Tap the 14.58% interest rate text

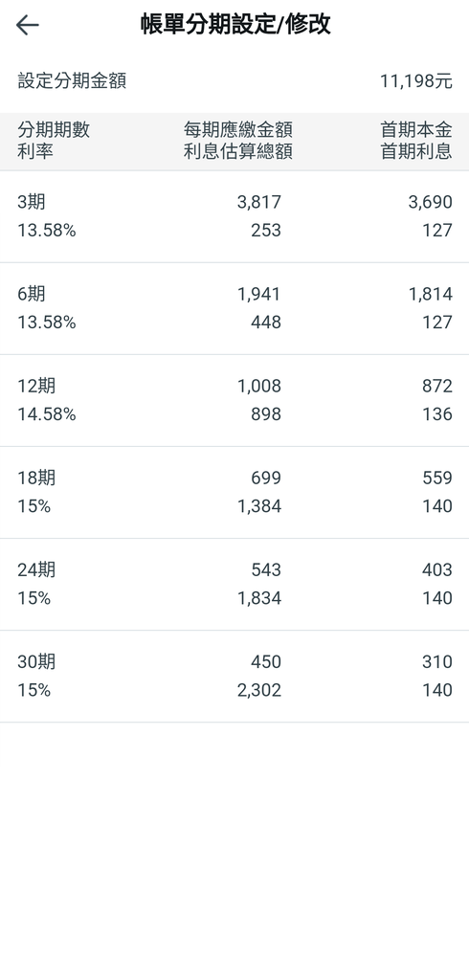[47, 414]
